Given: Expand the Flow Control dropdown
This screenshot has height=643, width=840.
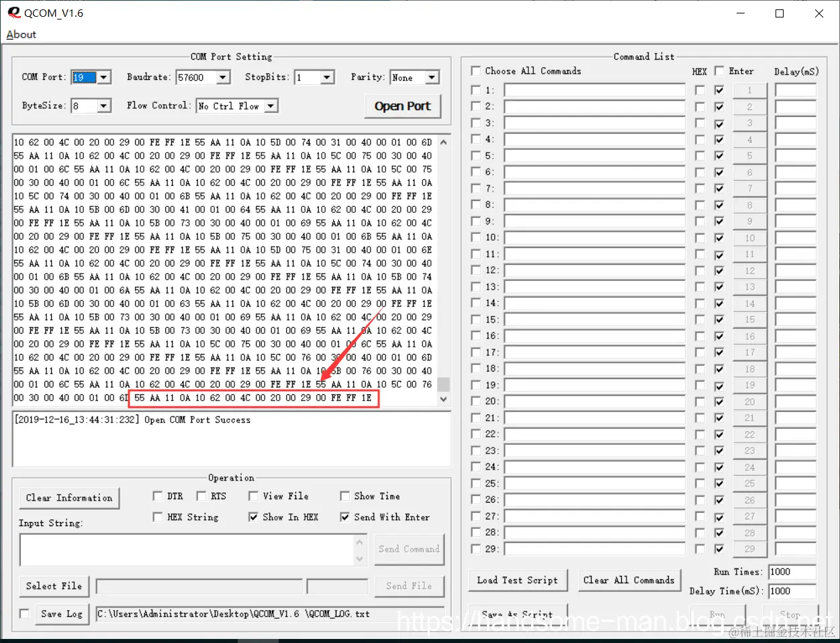Looking at the screenshot, I should pos(271,105).
